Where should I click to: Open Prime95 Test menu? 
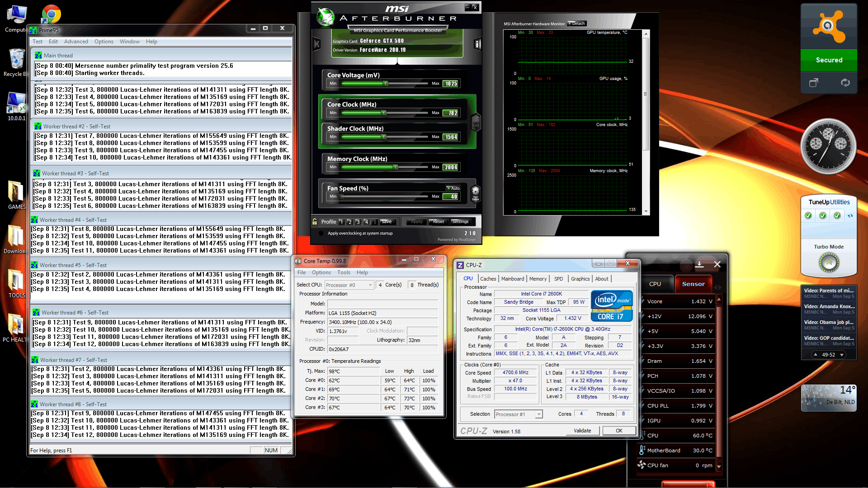[38, 41]
